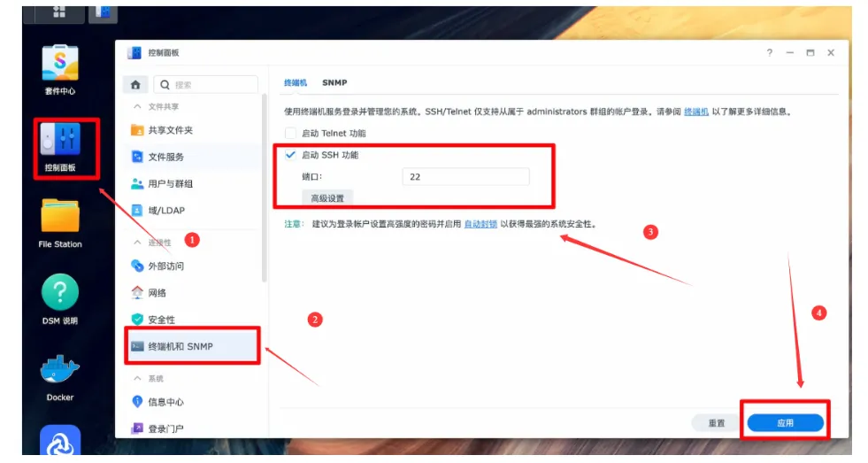Open the 终端机 help link
This screenshot has width=868, height=463.
(695, 112)
